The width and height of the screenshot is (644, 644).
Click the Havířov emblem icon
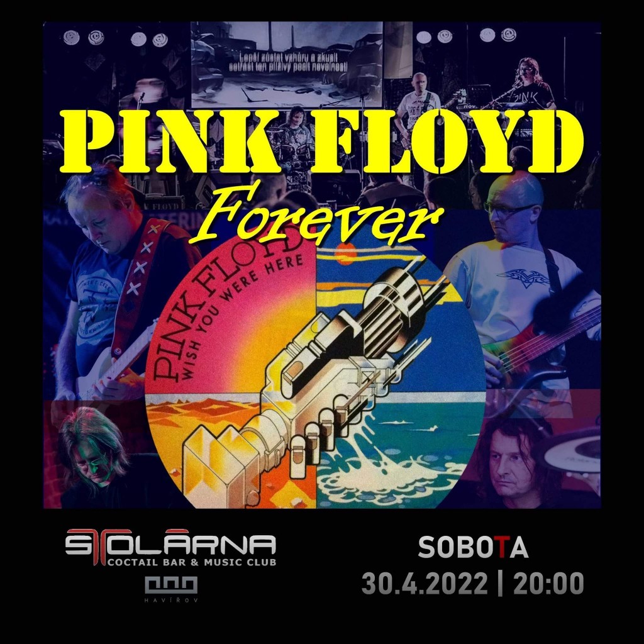(171, 589)
